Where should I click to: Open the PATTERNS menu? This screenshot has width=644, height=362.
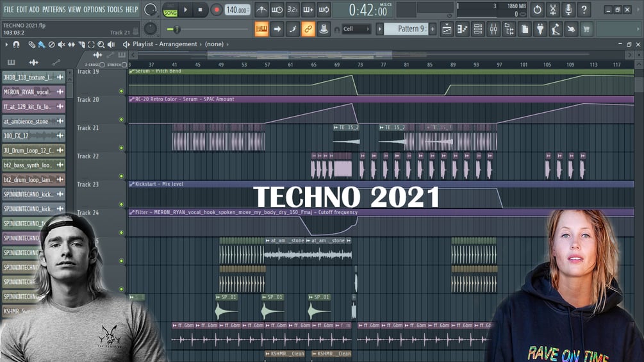pyautogui.click(x=54, y=9)
